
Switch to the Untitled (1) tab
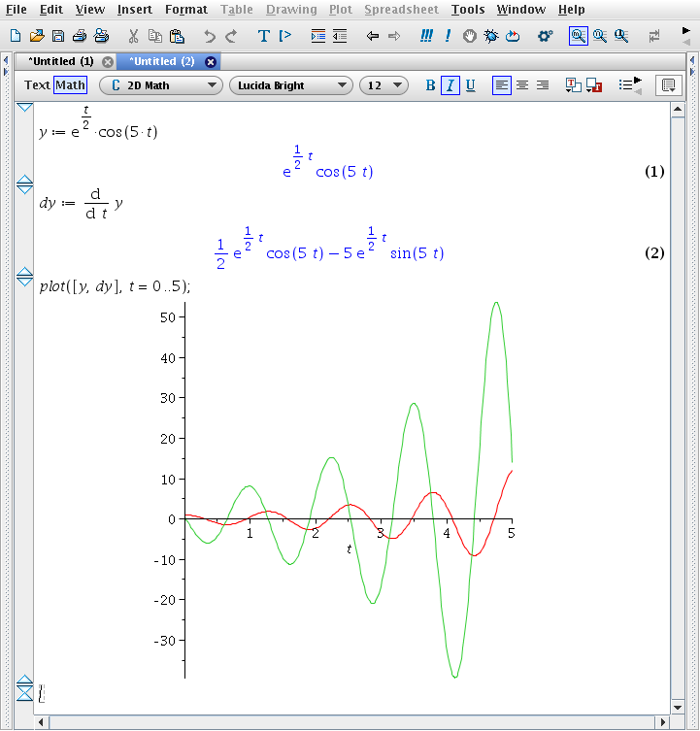[x=60, y=61]
